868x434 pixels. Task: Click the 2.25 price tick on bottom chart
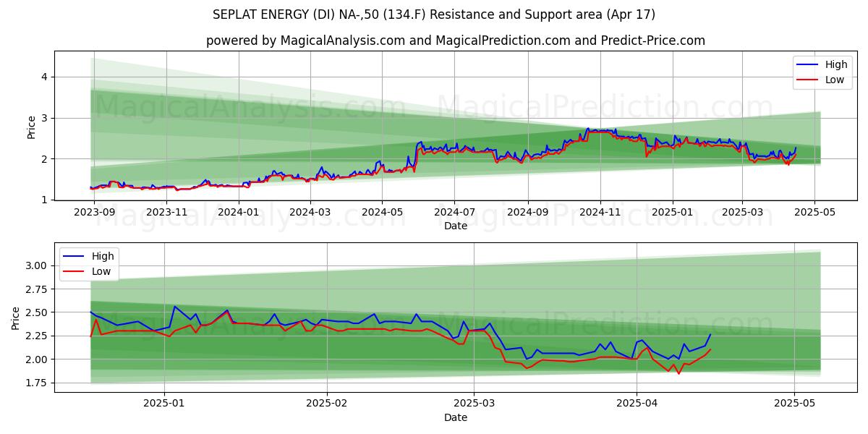(38, 336)
